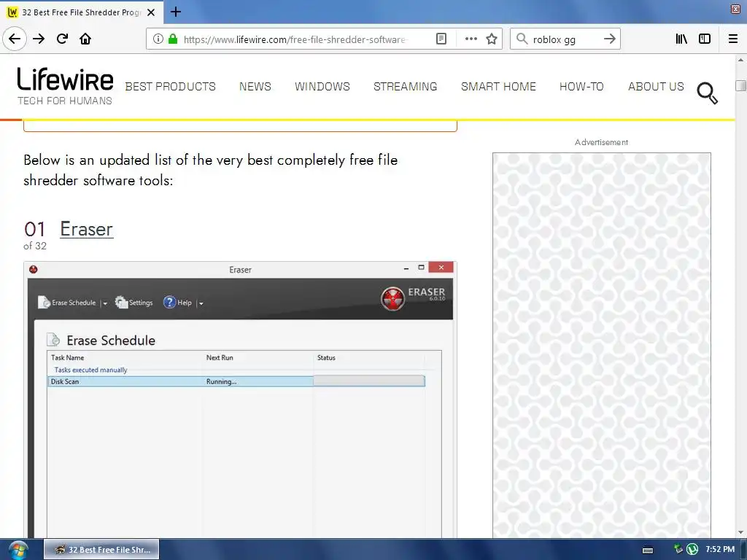
Task: Click the scrollbar down arrow
Action: coord(740,532)
